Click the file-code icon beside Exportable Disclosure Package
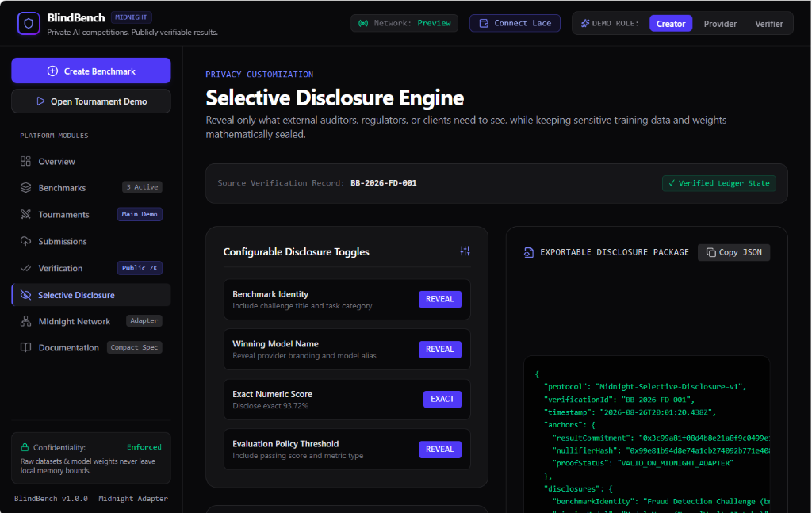The image size is (812, 513). (x=529, y=252)
